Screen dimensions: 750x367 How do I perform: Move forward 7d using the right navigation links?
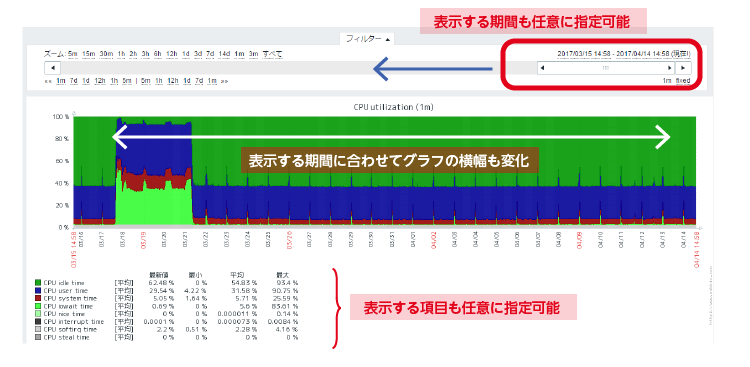(199, 80)
